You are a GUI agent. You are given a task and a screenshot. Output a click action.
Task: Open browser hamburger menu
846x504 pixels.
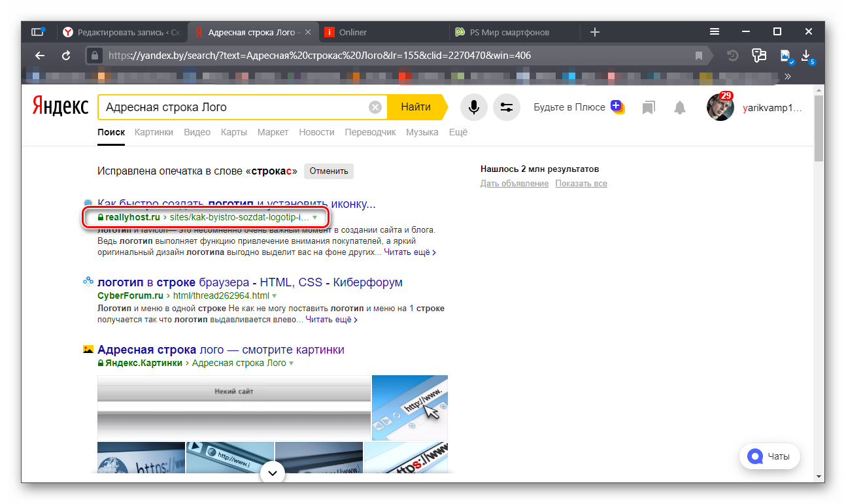(x=715, y=31)
